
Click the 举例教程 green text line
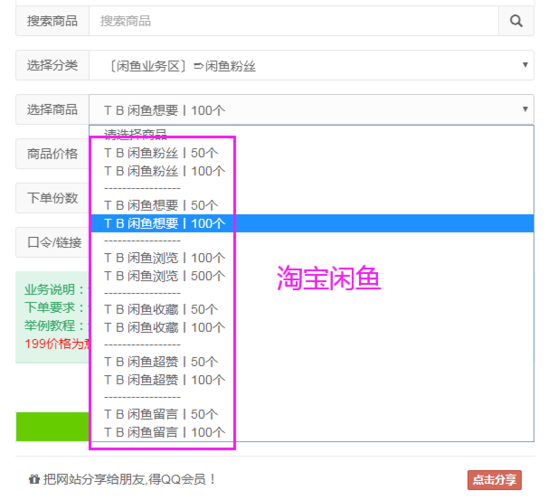click(55, 326)
